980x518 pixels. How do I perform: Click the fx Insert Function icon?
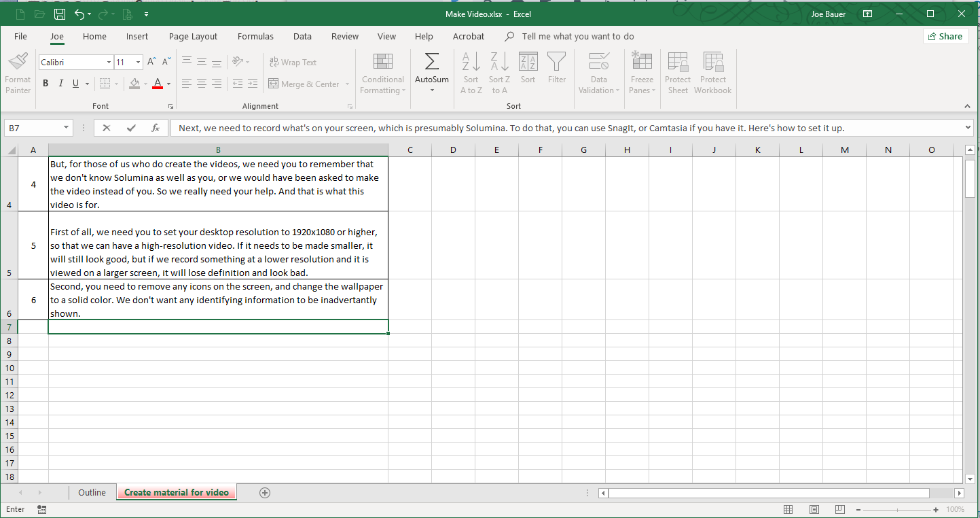click(x=156, y=128)
